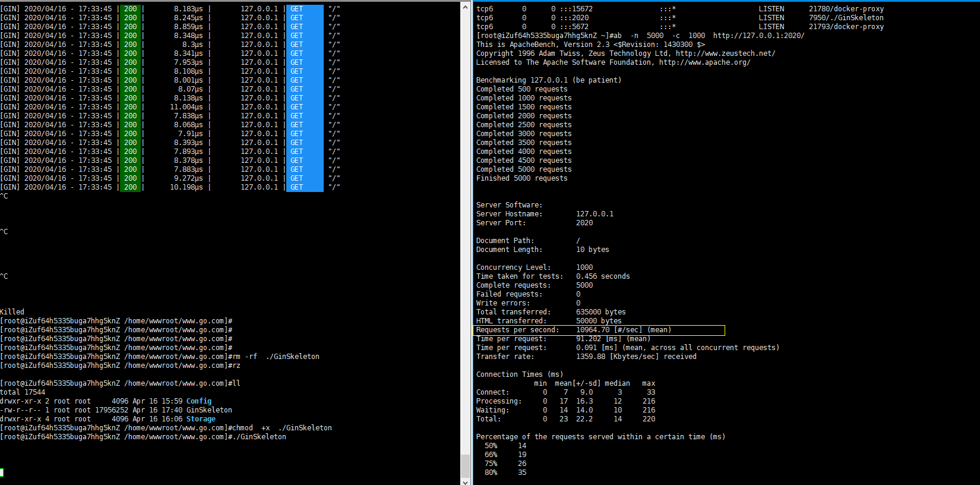Click the '7.953µs' latency value
The width and height of the screenshot is (980, 485).
pos(188,62)
